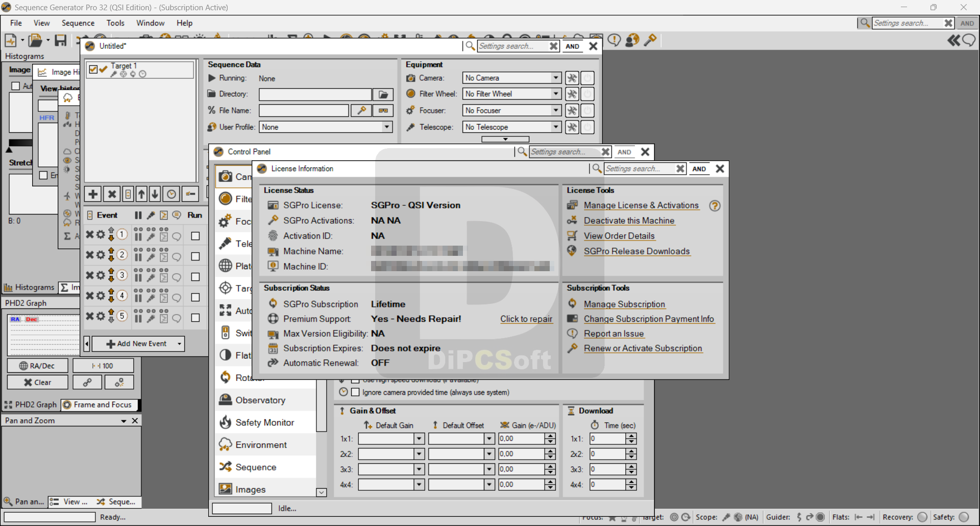Click the double-chevron collapse icon at top right
The width and height of the screenshot is (980, 526).
pyautogui.click(x=954, y=40)
